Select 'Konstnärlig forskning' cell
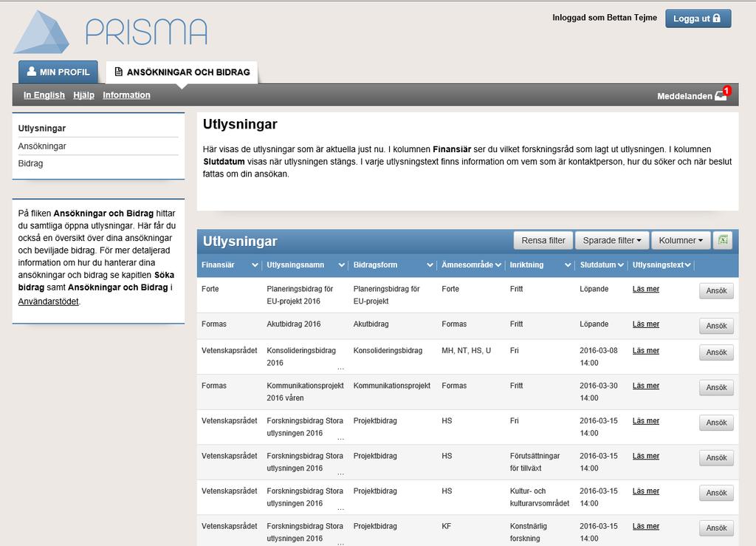756x546 pixels. point(529,532)
